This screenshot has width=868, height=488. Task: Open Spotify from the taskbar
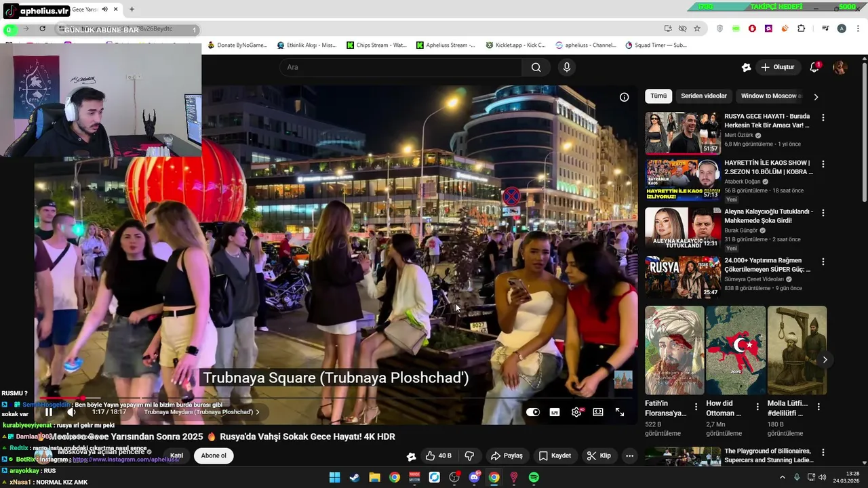tap(534, 477)
